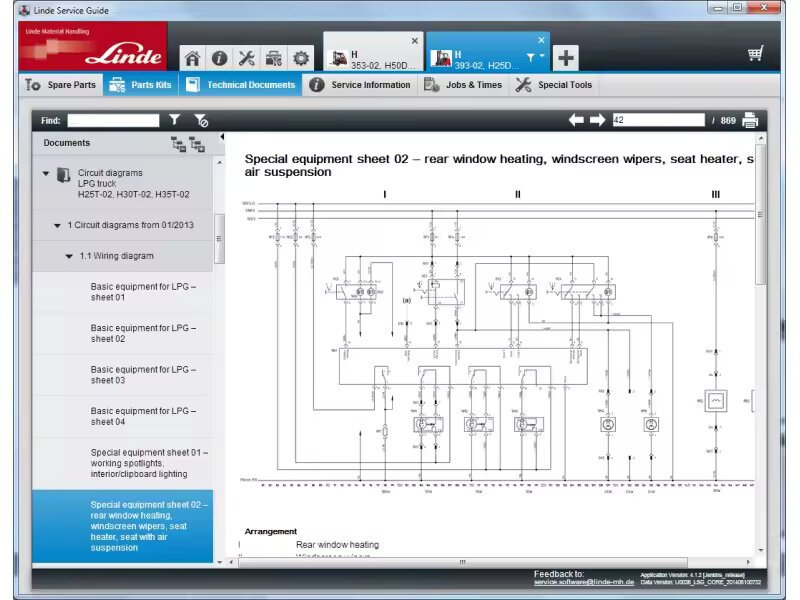Select the wrench and screwdriver tools icon
The height and width of the screenshot is (600, 800).
coord(246,57)
